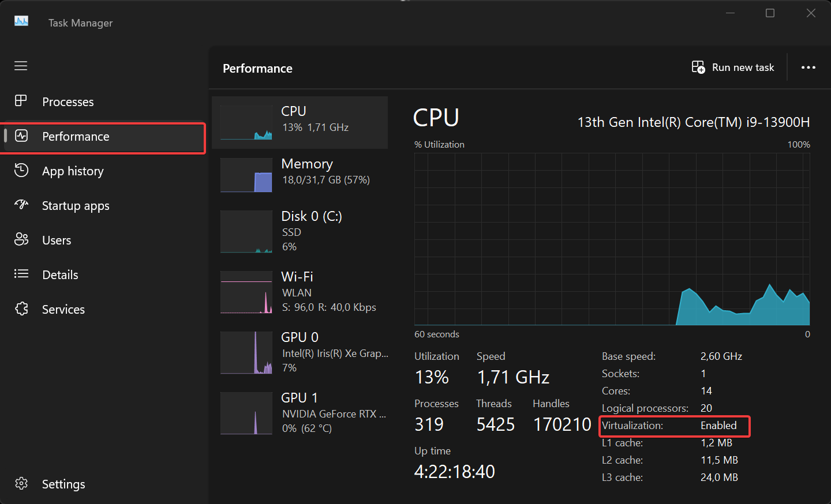Click the Logical processors value 20

click(706, 408)
